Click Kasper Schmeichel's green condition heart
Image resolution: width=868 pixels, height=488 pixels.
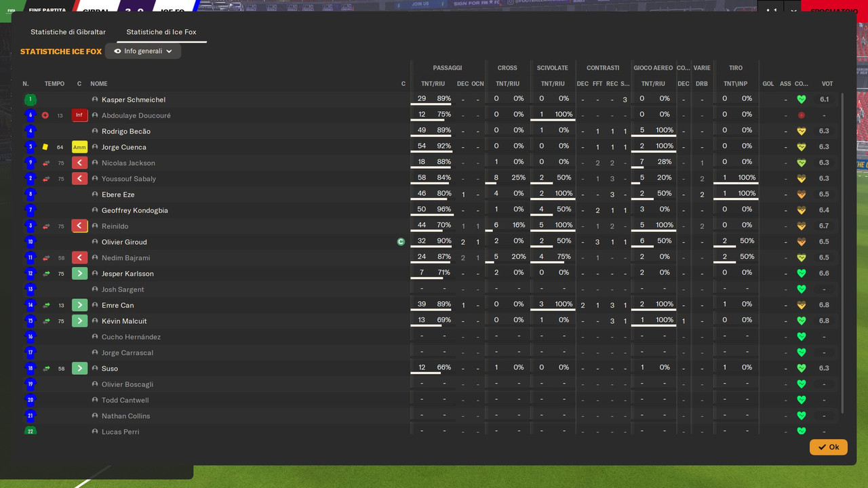pyautogui.click(x=801, y=100)
